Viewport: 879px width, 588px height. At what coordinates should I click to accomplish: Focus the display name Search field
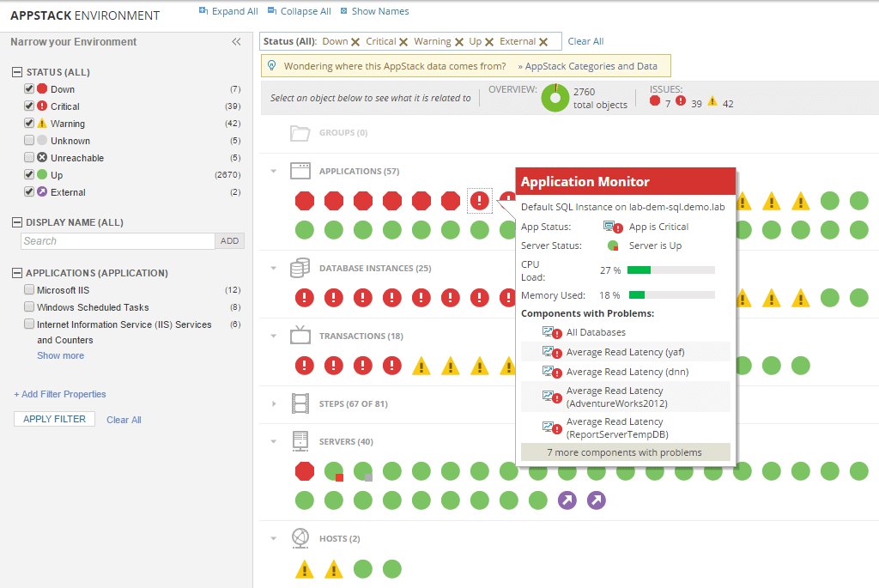click(118, 241)
